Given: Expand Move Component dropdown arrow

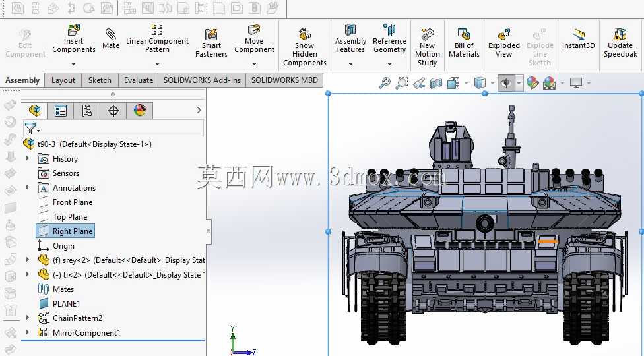Looking at the screenshot, I should [x=254, y=65].
